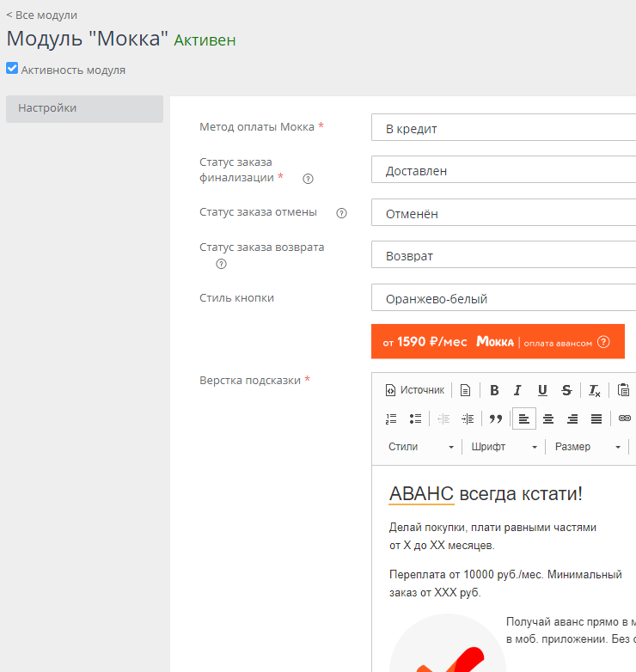This screenshot has width=636, height=672.
Task: Click the underline icon
Action: pos(541,390)
